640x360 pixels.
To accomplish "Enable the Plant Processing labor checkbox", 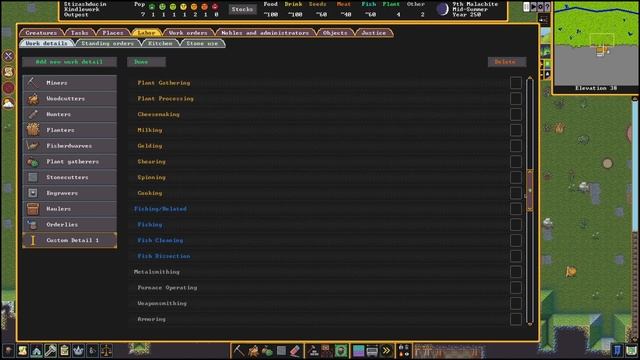I will pos(516,99).
